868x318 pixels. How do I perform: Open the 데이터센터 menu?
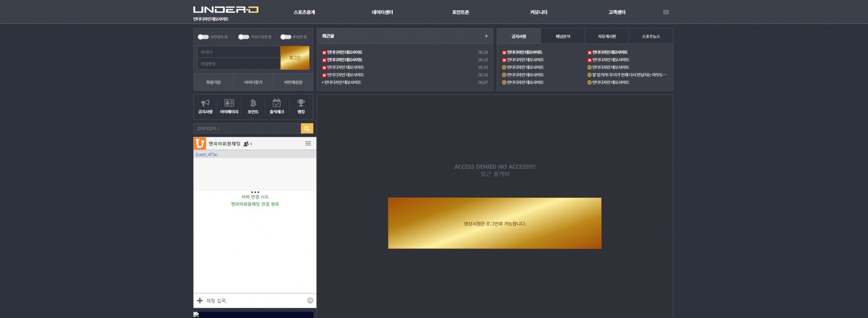pos(382,12)
